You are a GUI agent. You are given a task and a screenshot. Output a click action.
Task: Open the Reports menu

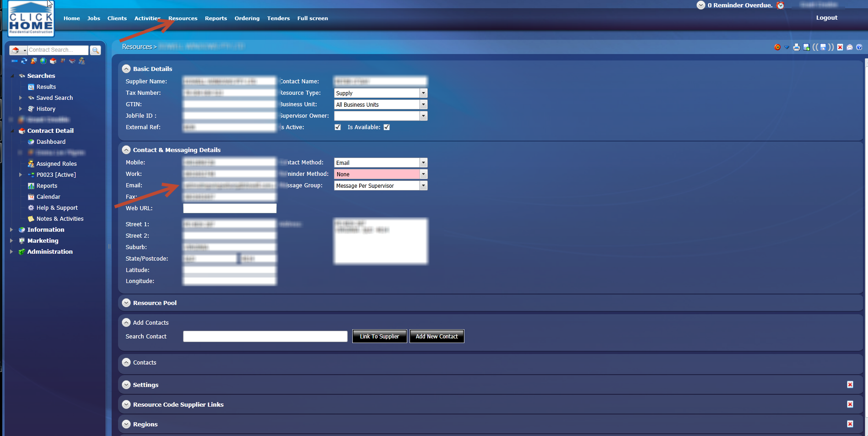tap(216, 18)
